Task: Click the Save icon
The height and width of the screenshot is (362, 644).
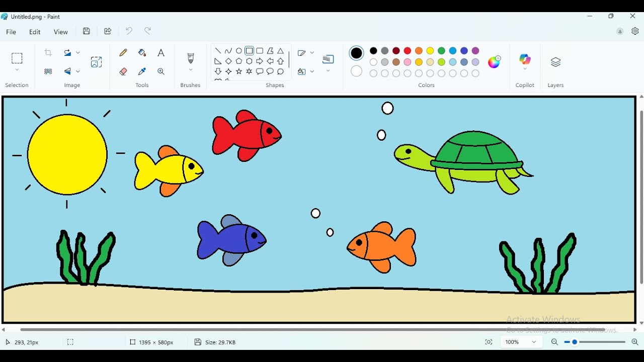Action: click(x=87, y=31)
